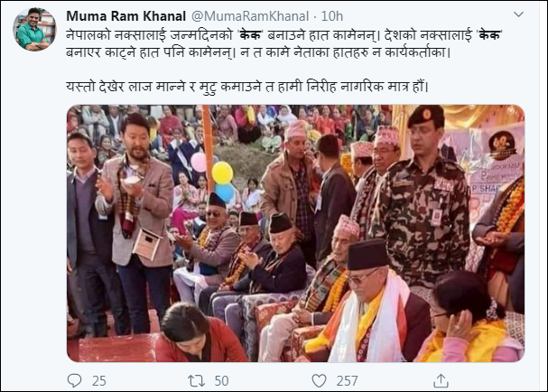Click the reply count 25
This screenshot has height=392, width=548.
click(99, 381)
